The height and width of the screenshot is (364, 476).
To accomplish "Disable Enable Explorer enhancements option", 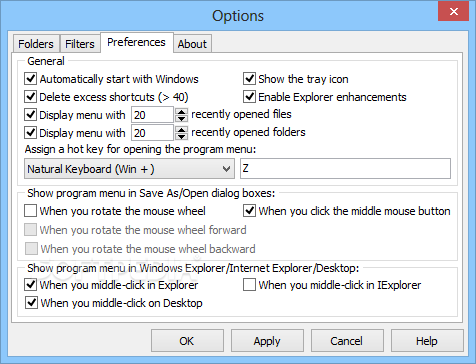I will coord(249,97).
